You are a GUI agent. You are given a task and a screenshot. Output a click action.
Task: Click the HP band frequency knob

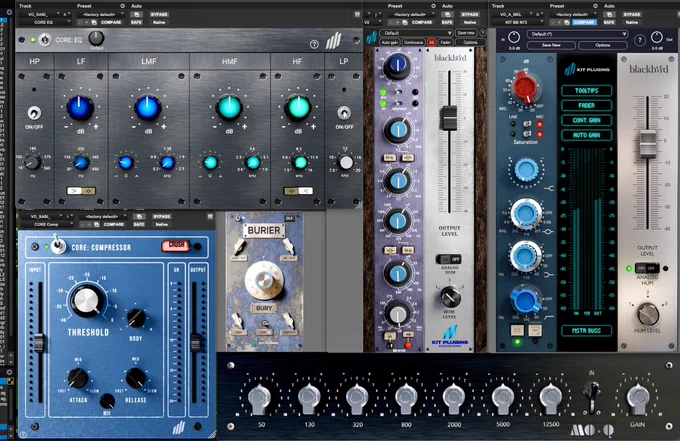click(33, 162)
